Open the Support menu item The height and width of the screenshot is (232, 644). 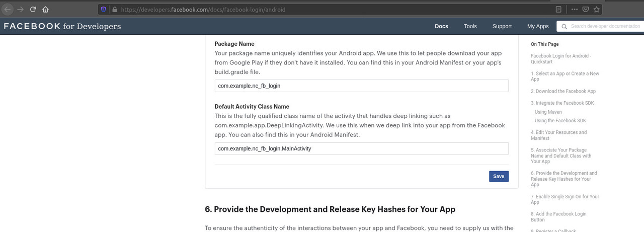point(502,26)
